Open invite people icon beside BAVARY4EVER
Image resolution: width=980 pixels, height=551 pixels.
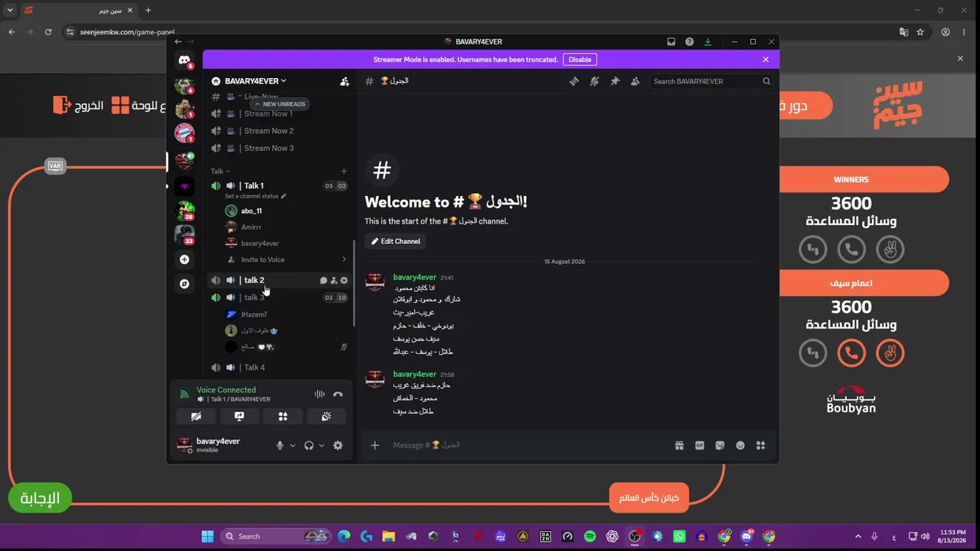click(x=345, y=81)
